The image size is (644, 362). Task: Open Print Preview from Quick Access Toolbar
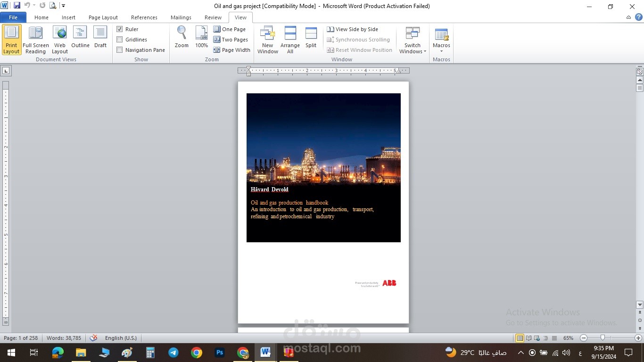53,6
